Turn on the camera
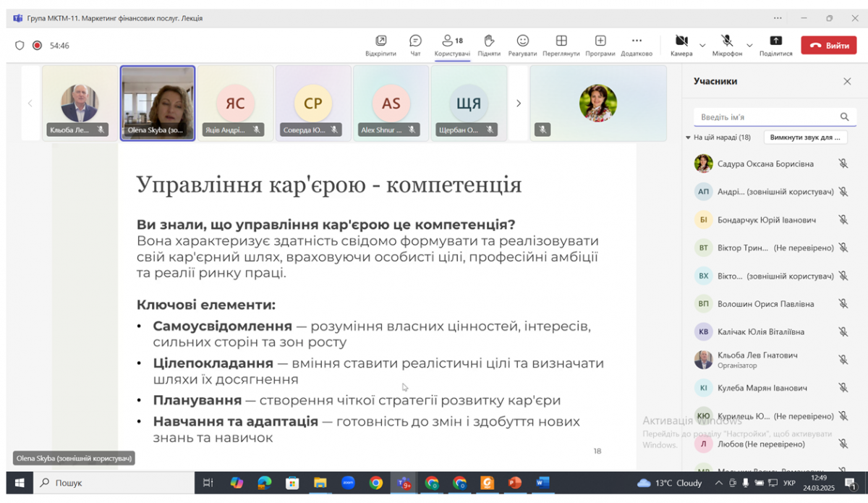The width and height of the screenshot is (868, 503). tap(681, 45)
